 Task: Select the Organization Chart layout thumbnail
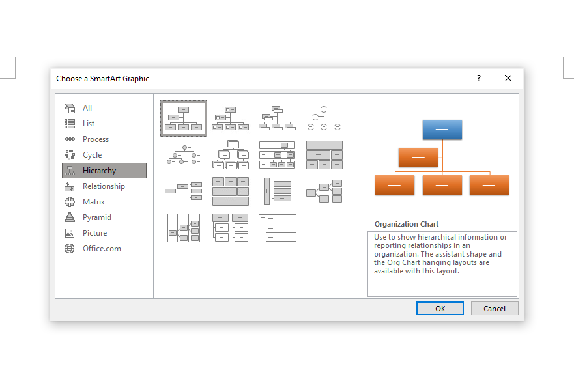point(184,119)
